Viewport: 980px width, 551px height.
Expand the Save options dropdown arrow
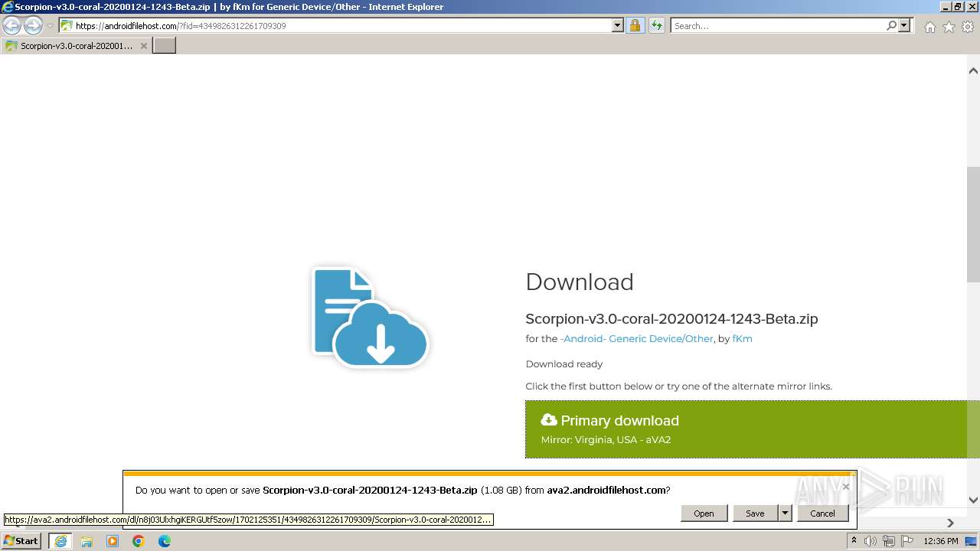click(x=785, y=514)
